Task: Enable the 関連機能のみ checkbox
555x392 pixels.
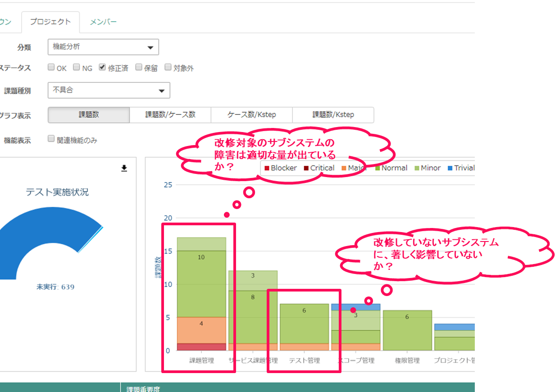Action: [x=51, y=139]
